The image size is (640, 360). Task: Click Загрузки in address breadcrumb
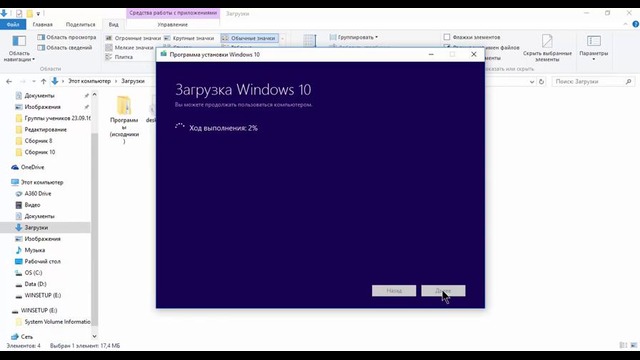point(133,81)
